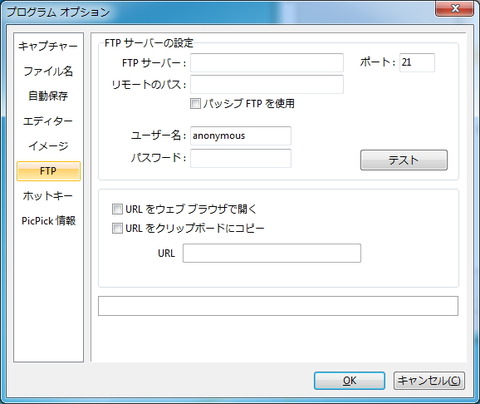The height and width of the screenshot is (404, 480).
Task: Select the FTP tab
Action: pos(48,171)
